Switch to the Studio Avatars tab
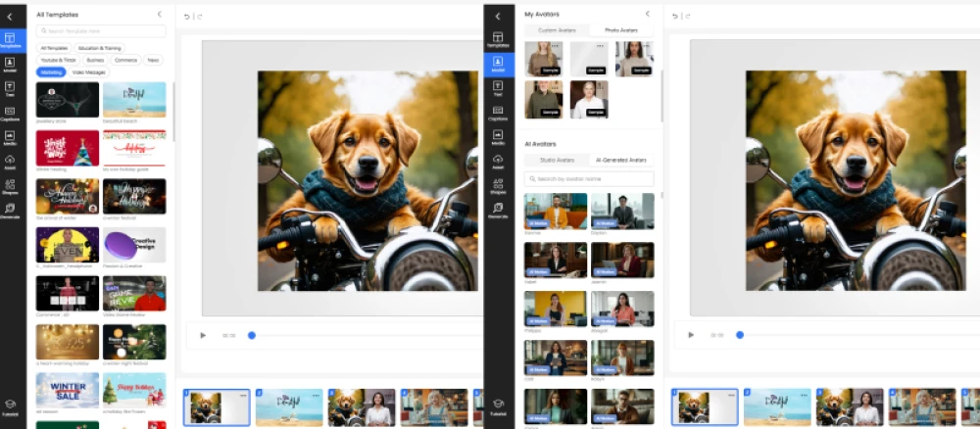Screen dimensions: 980x429 (557, 160)
